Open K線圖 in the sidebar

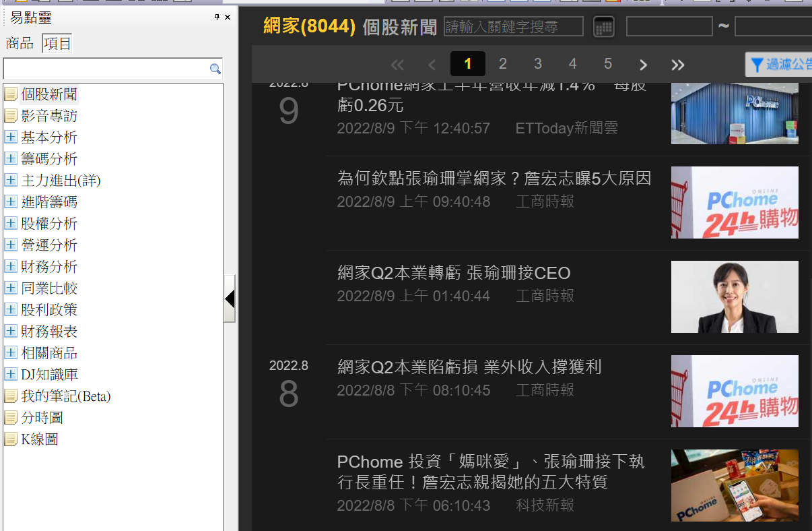[x=39, y=439]
